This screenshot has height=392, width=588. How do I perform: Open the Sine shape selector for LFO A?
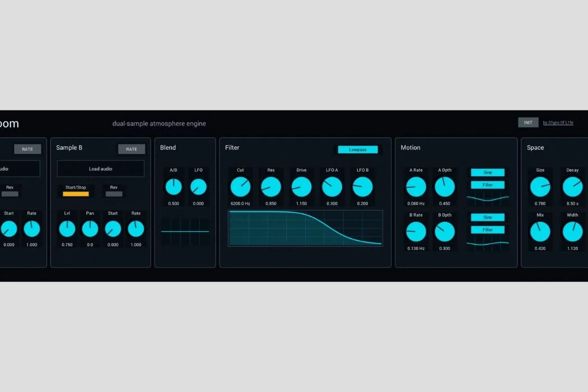488,172
